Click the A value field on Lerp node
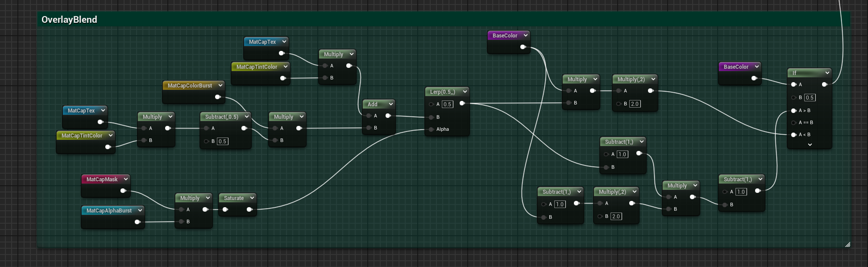Screen dimensions: 868x267 [x=447, y=104]
